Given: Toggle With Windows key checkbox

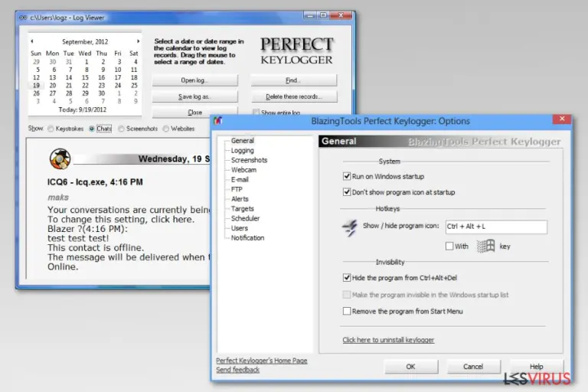Looking at the screenshot, I should click(x=449, y=246).
